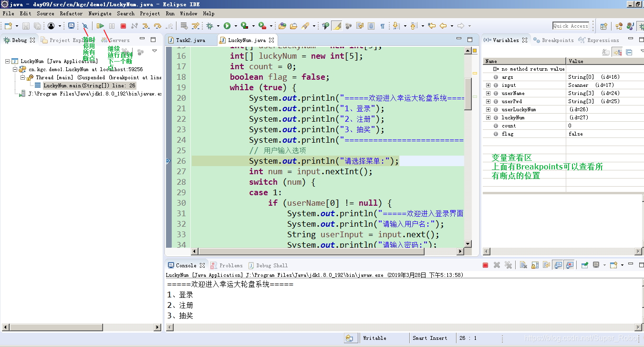This screenshot has height=347, width=644.
Task: Click the New wizard icon
Action: click(x=9, y=26)
